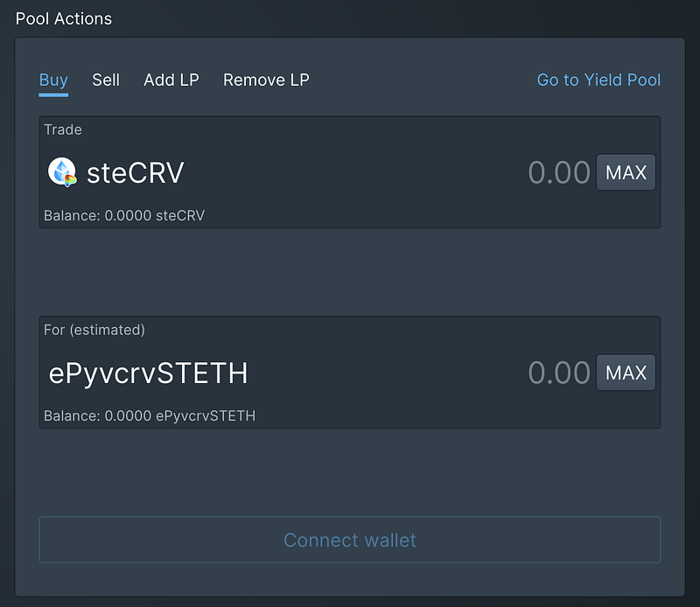Click the steCRV token logo icon
The image size is (700, 607).
62,171
